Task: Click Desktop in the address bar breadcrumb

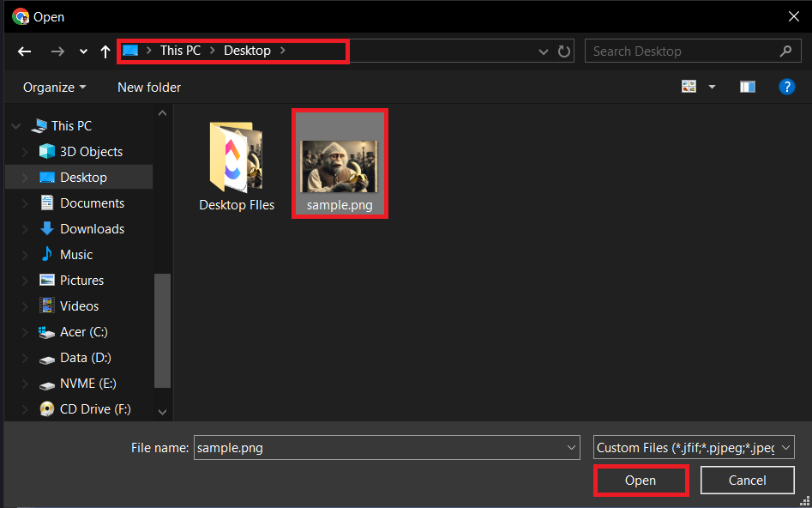Action: (247, 50)
